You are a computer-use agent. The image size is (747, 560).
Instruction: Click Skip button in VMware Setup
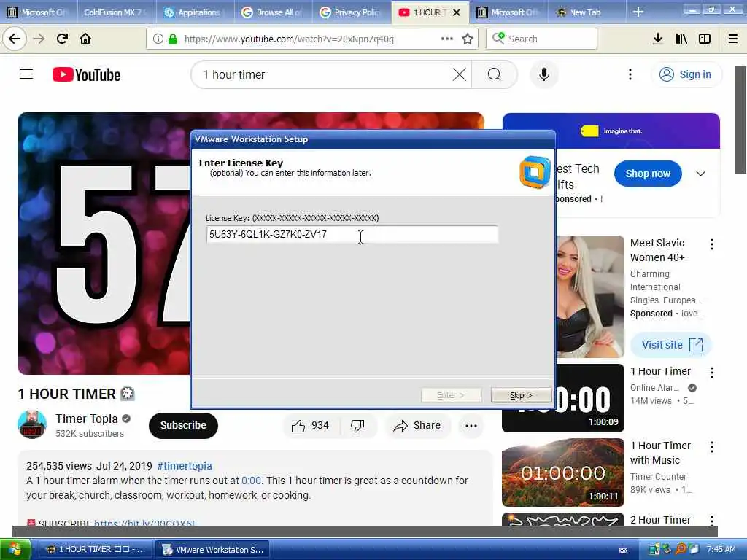[x=521, y=395]
